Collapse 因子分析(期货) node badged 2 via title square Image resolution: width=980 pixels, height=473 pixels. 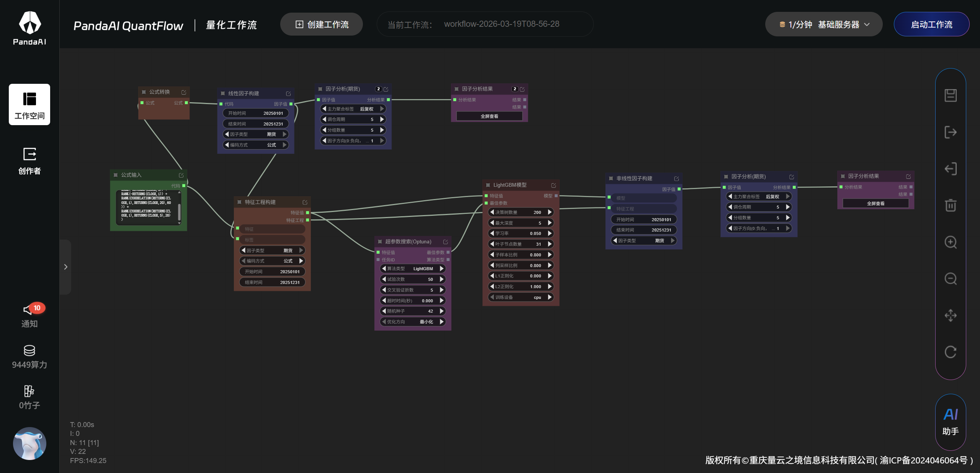pyautogui.click(x=320, y=89)
